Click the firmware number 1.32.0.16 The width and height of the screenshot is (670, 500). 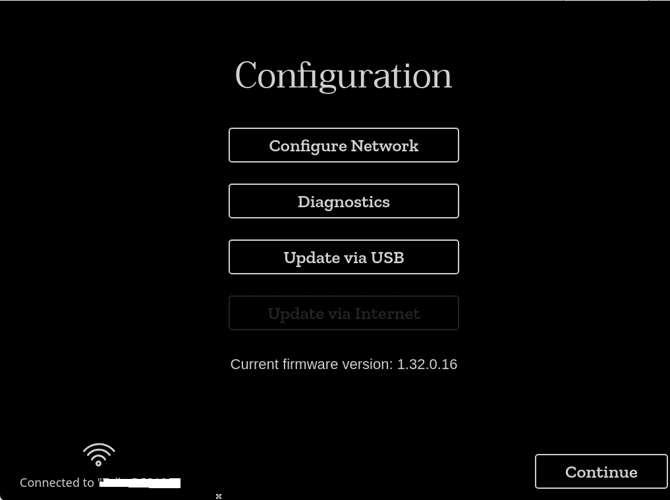coord(427,364)
